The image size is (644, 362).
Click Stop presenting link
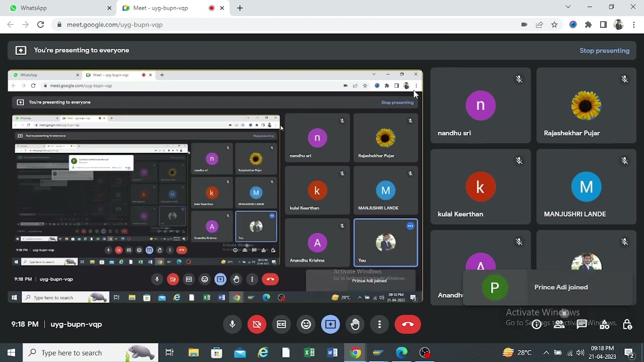pos(604,50)
